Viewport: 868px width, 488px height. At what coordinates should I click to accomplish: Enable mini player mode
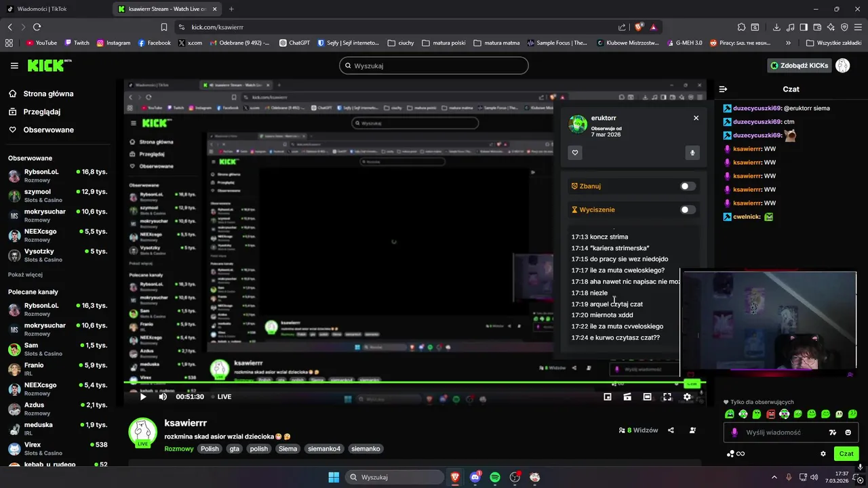(608, 396)
